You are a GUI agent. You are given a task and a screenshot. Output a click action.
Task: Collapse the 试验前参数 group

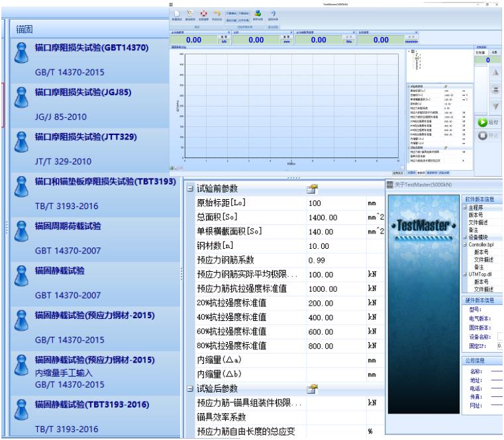190,189
